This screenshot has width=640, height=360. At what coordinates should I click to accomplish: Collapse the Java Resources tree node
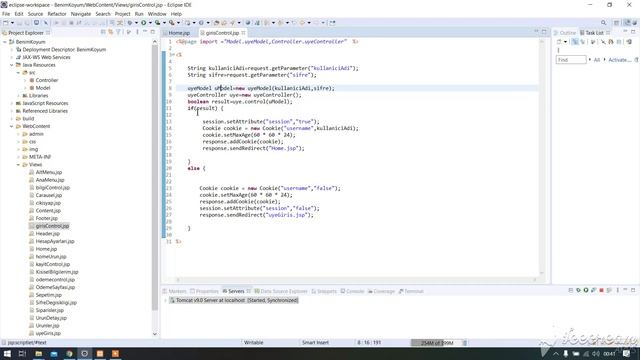[x=12, y=65]
